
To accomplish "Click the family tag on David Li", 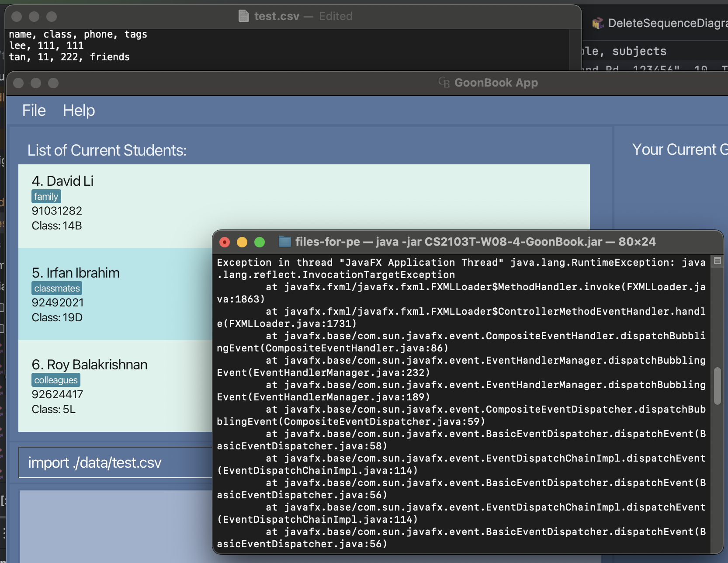I will click(x=46, y=197).
